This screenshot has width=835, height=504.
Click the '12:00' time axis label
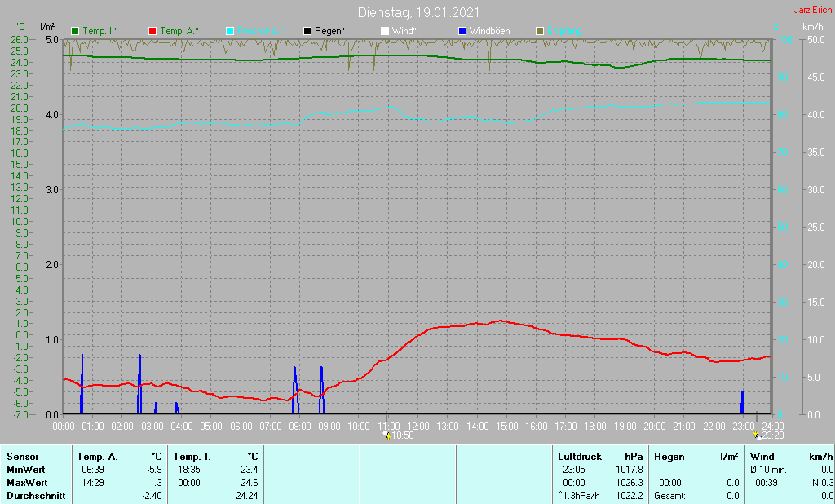click(418, 427)
